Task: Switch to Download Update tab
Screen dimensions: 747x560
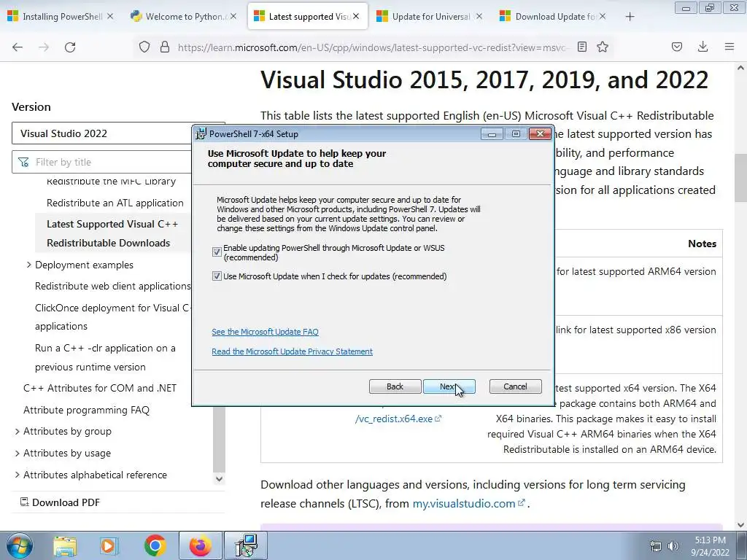Action: coord(554,16)
